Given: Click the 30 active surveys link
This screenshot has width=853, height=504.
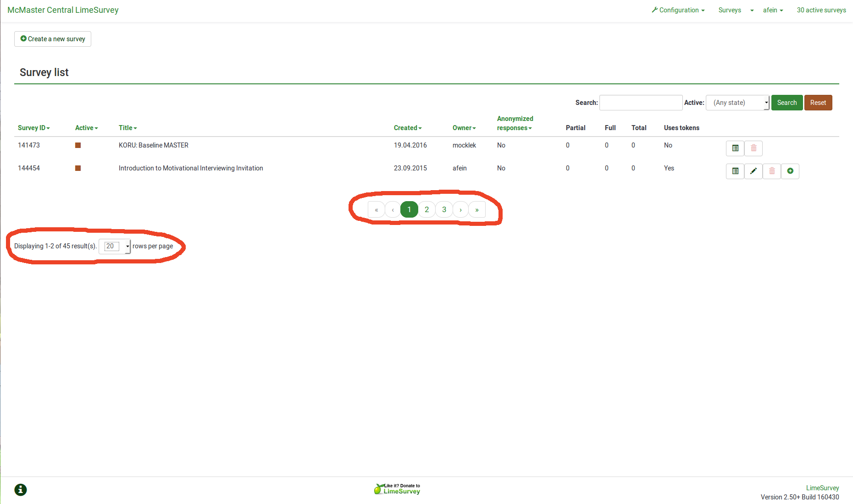Looking at the screenshot, I should [821, 10].
